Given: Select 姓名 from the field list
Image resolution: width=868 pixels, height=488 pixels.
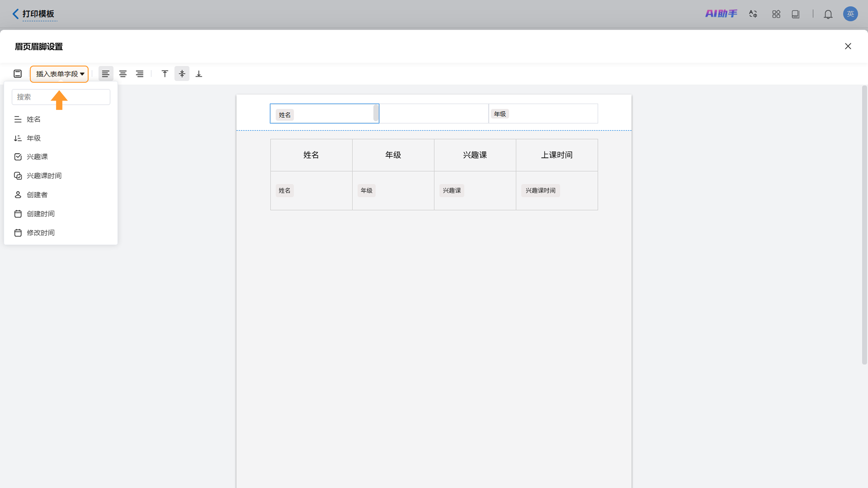Looking at the screenshot, I should (x=61, y=119).
